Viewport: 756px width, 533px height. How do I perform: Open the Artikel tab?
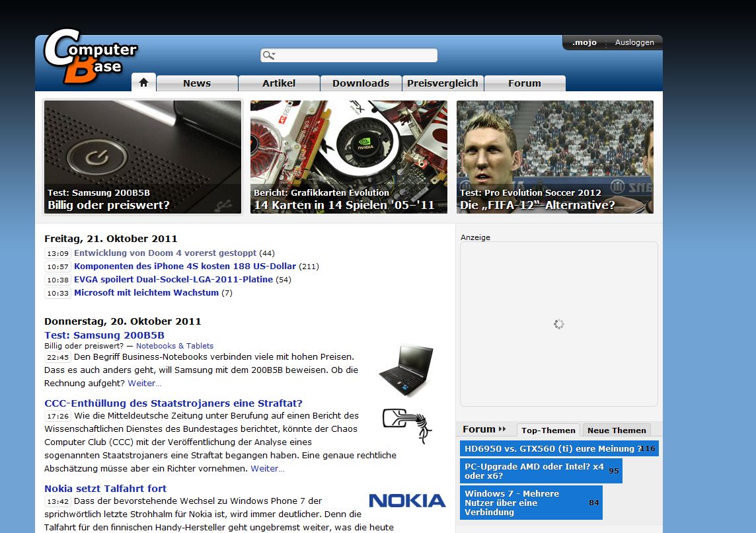[279, 83]
